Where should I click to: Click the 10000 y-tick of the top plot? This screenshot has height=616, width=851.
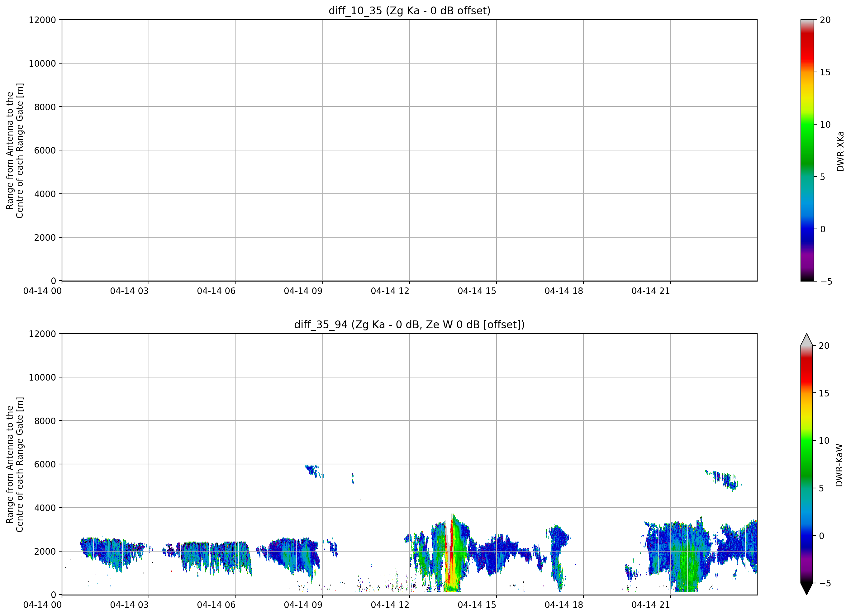(42, 64)
